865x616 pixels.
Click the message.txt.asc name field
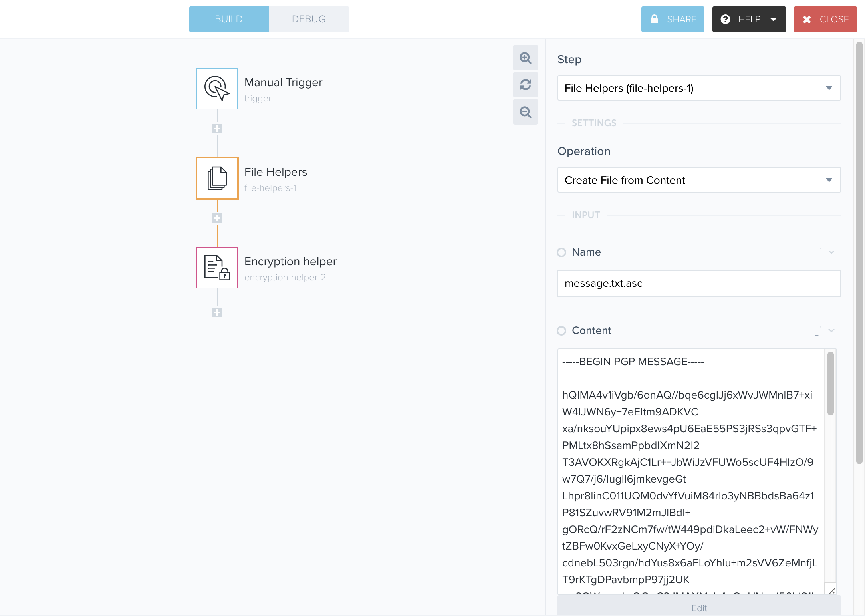point(699,284)
